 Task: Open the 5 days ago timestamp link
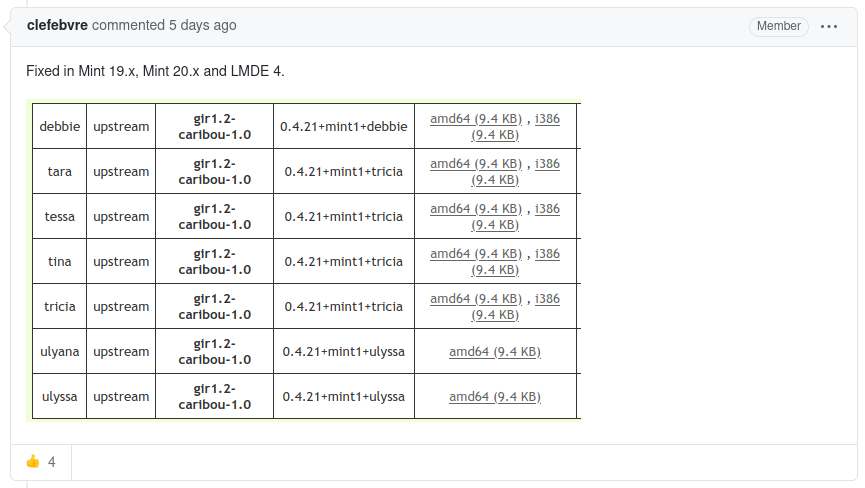tap(202, 25)
